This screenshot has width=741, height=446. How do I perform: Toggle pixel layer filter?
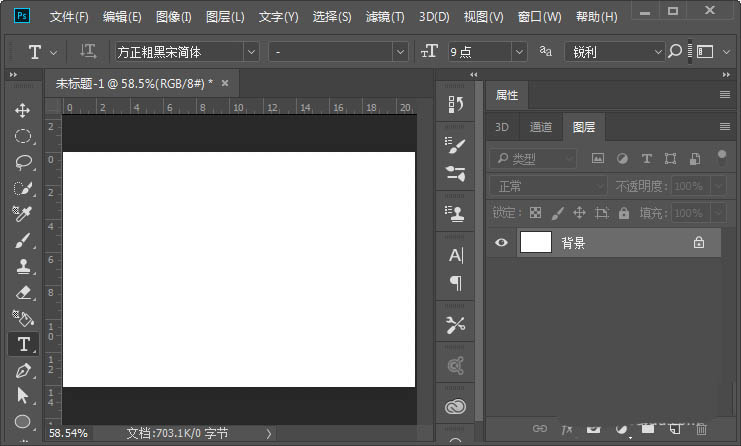click(598, 159)
